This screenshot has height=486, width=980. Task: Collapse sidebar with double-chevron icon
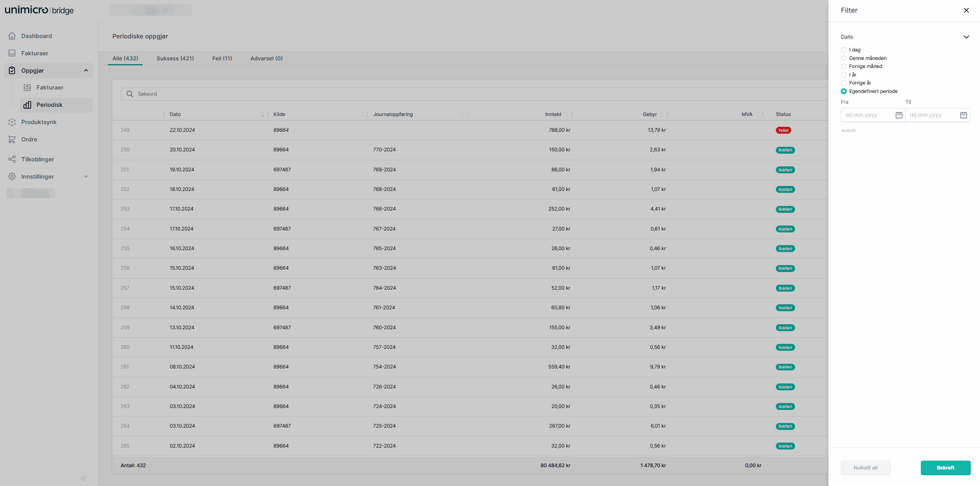[x=83, y=478]
